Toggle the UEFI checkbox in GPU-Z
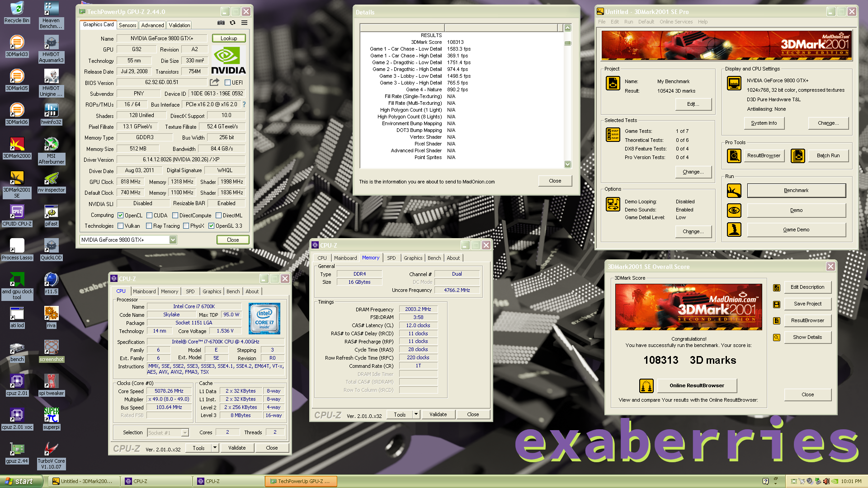 coord(227,83)
